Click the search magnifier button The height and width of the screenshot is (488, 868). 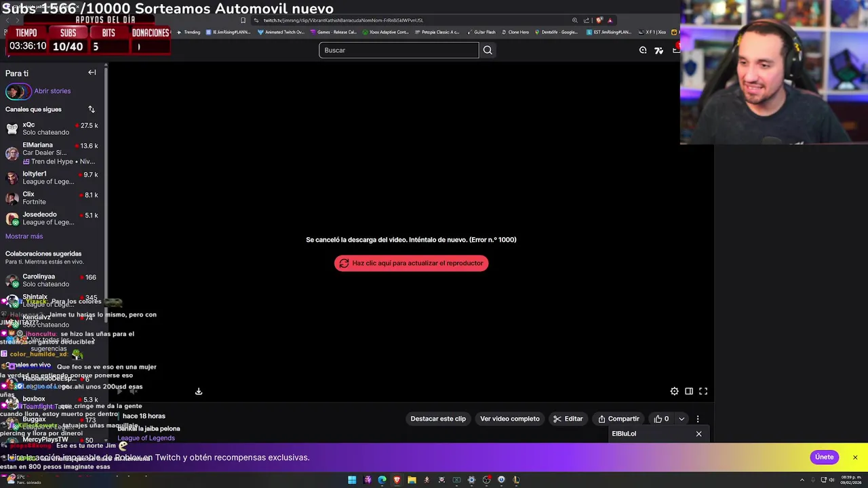pyautogui.click(x=488, y=50)
